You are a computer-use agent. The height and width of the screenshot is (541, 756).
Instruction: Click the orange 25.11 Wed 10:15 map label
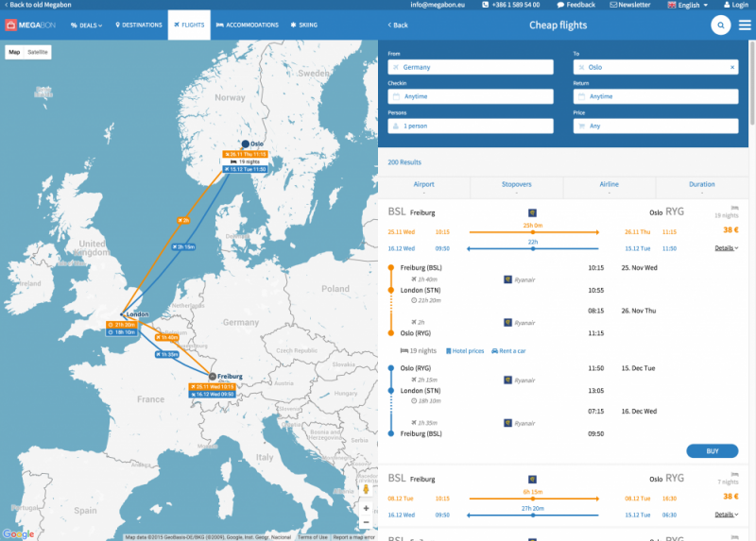pyautogui.click(x=212, y=387)
